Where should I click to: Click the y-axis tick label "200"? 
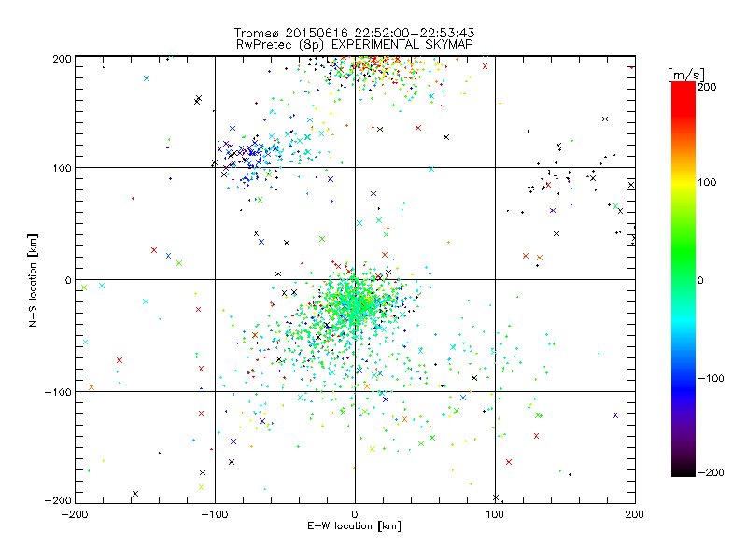pos(62,59)
